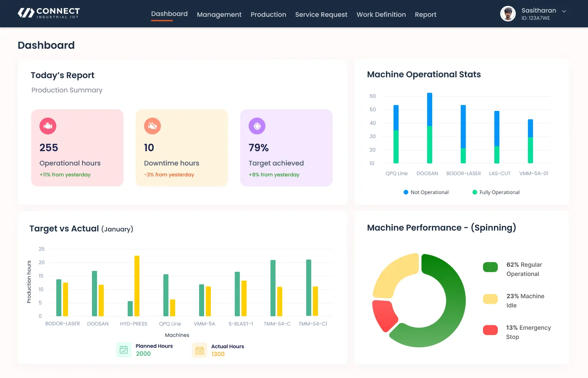Click the Downtime hours crossed-engine icon

pos(152,126)
